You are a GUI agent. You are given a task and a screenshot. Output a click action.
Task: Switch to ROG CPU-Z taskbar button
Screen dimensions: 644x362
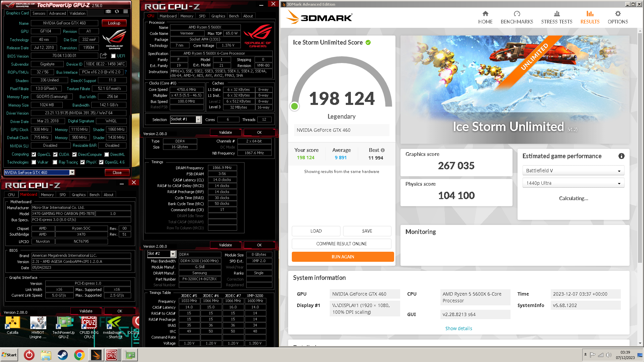point(112,355)
